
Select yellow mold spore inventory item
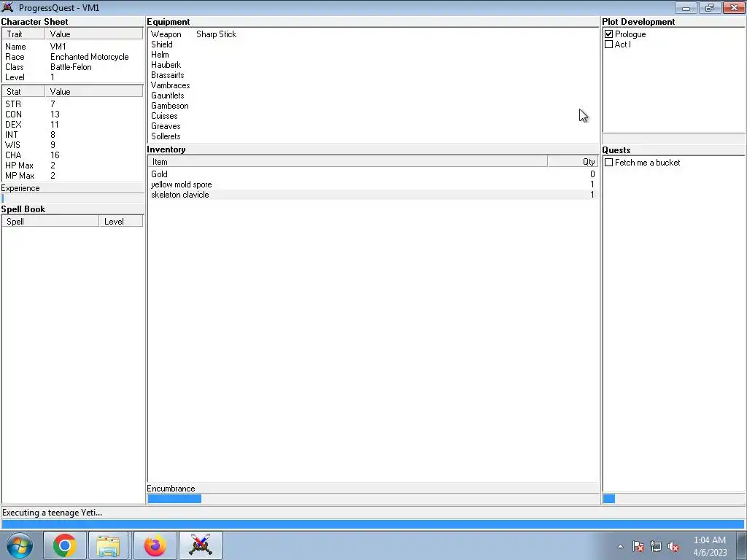point(373,184)
